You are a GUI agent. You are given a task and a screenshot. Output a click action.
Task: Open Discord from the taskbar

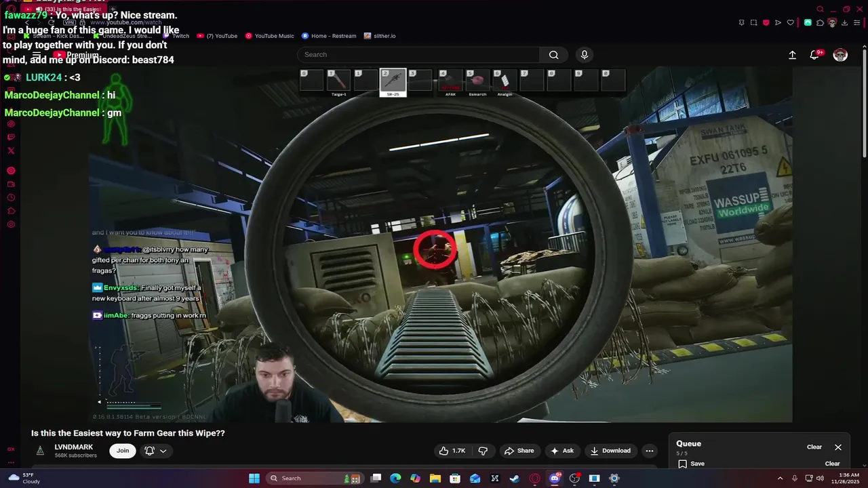[555, 479]
